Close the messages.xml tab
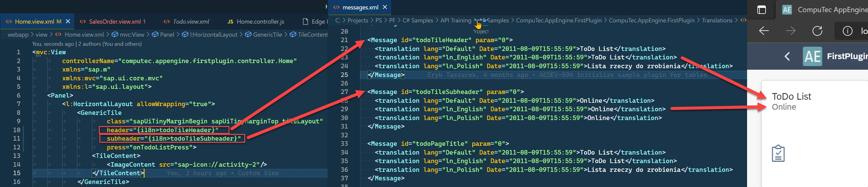Screen dimensions: 868x187 [385, 7]
